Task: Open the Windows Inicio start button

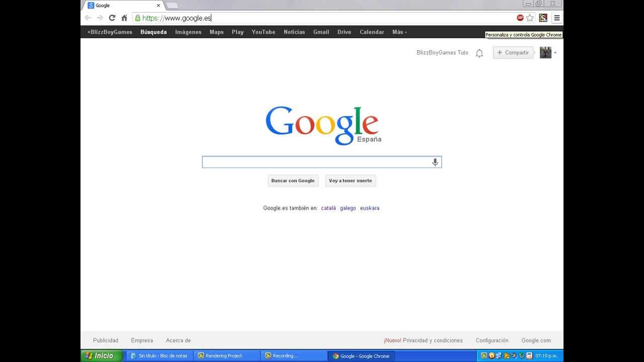Action: coord(102,355)
